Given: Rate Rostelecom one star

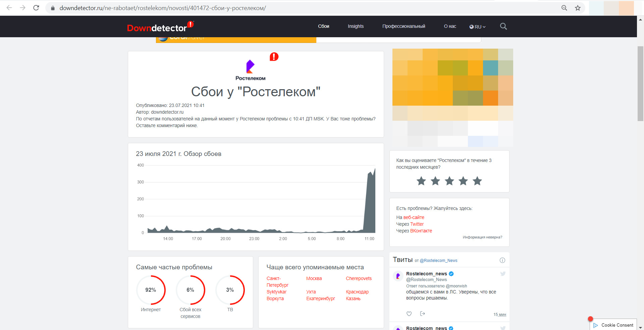Looking at the screenshot, I should pyautogui.click(x=421, y=181).
